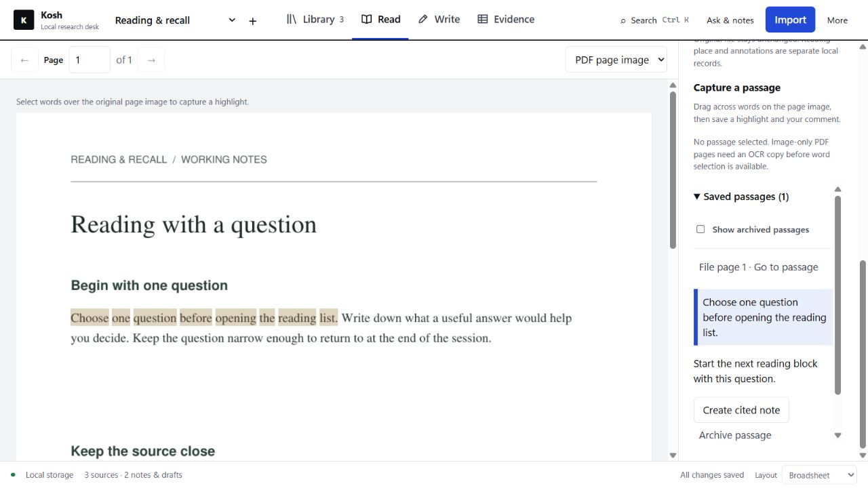Switch to the Read tab
The image size is (868, 488).
(x=380, y=20)
